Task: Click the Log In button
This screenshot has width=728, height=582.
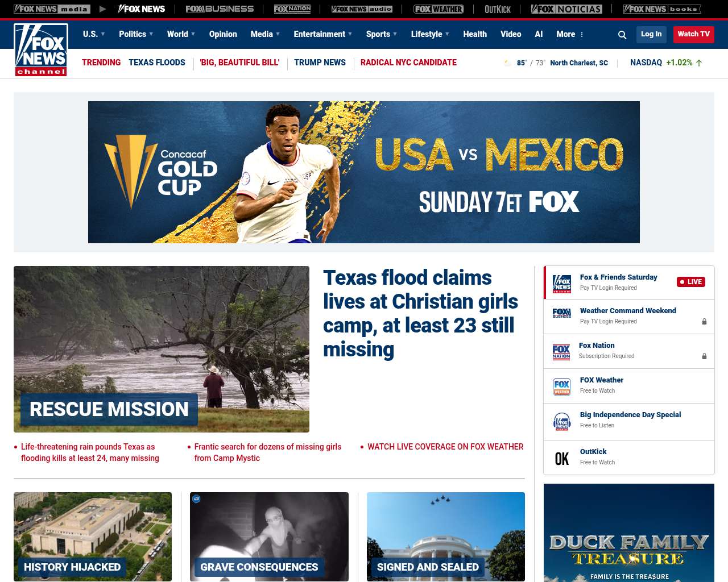Action: pos(651,34)
